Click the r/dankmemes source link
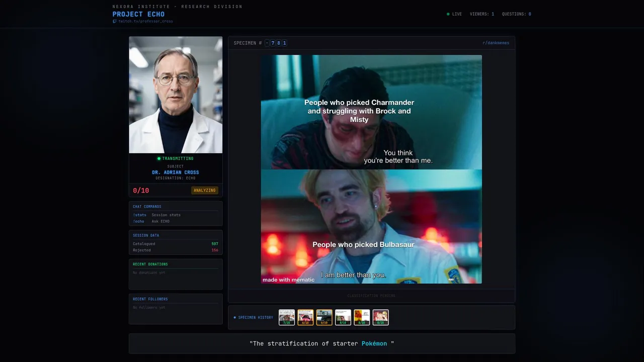Image resolution: width=644 pixels, height=362 pixels. point(496,43)
